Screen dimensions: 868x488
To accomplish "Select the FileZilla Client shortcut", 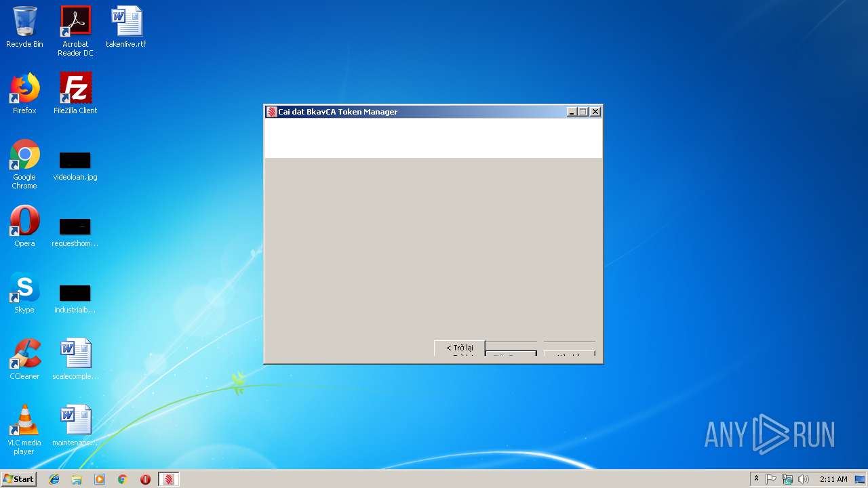I will pos(75,94).
